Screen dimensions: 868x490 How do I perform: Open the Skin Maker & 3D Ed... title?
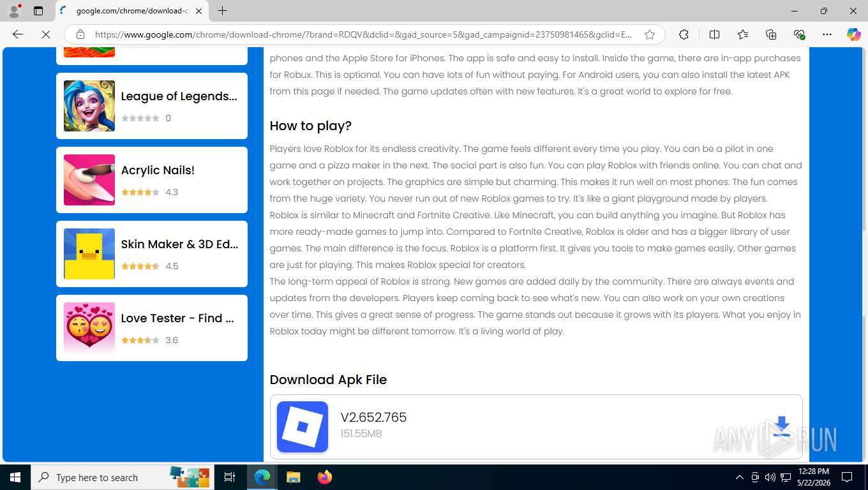[x=179, y=244]
